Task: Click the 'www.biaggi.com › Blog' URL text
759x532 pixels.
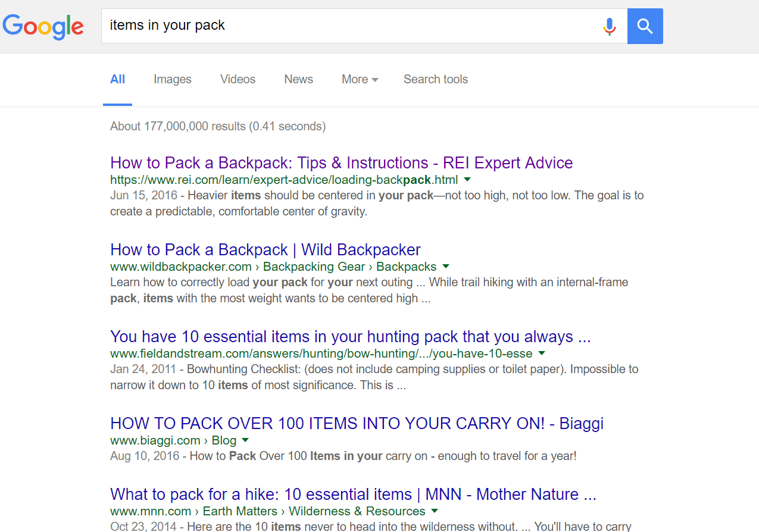Action: [173, 440]
